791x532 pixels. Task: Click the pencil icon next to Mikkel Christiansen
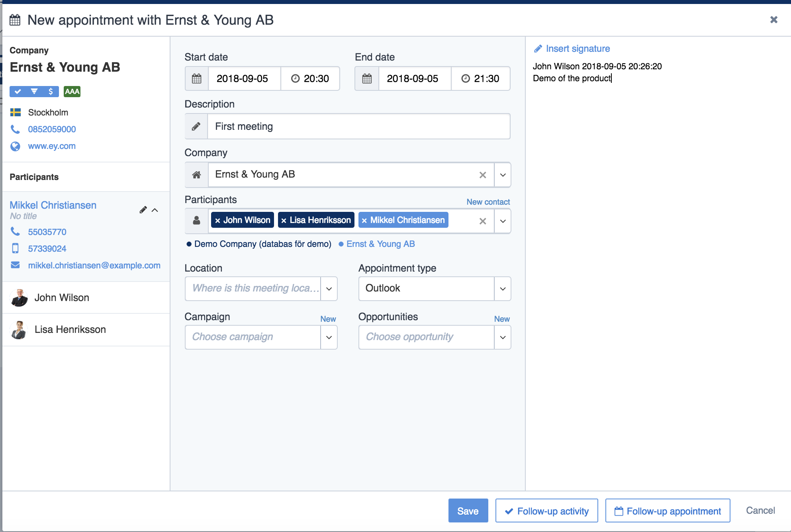pos(143,210)
